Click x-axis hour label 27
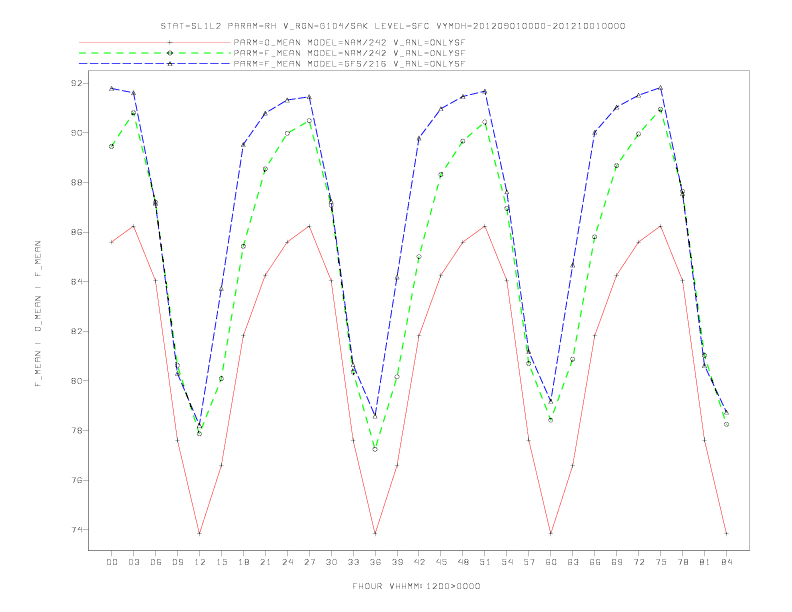Viewport: 792px width, 612px height. 309,562
